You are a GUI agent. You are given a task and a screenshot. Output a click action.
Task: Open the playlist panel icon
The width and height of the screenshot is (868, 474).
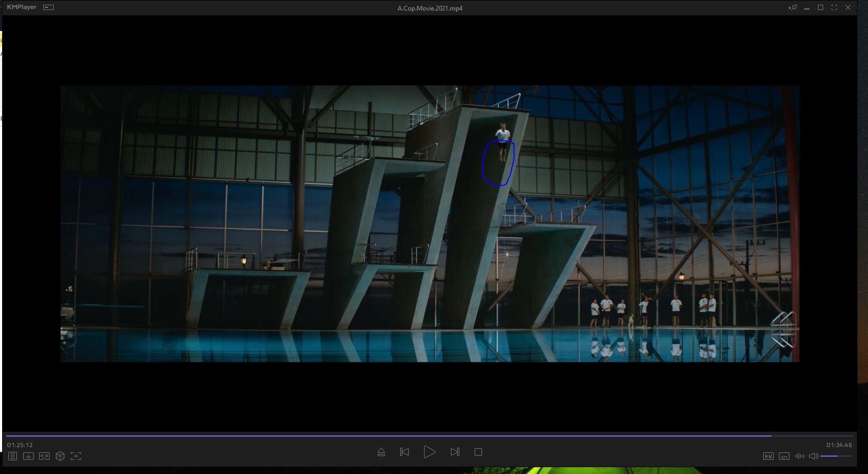13,456
